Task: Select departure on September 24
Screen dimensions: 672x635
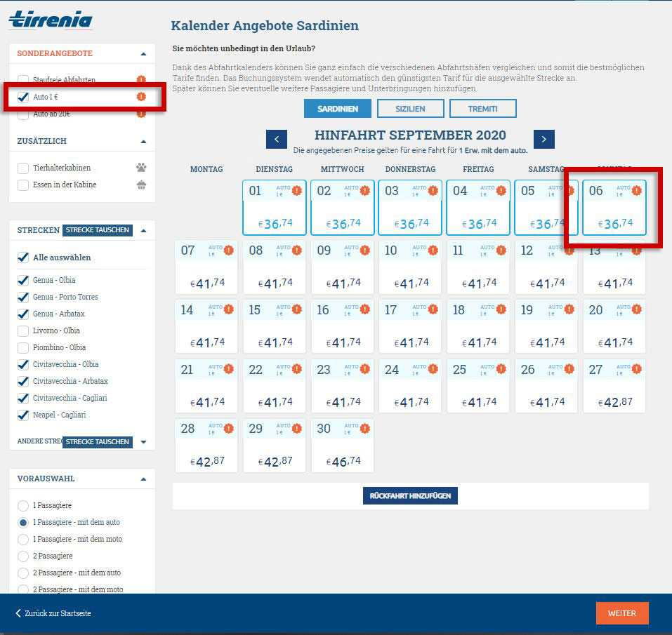Action: [x=410, y=386]
